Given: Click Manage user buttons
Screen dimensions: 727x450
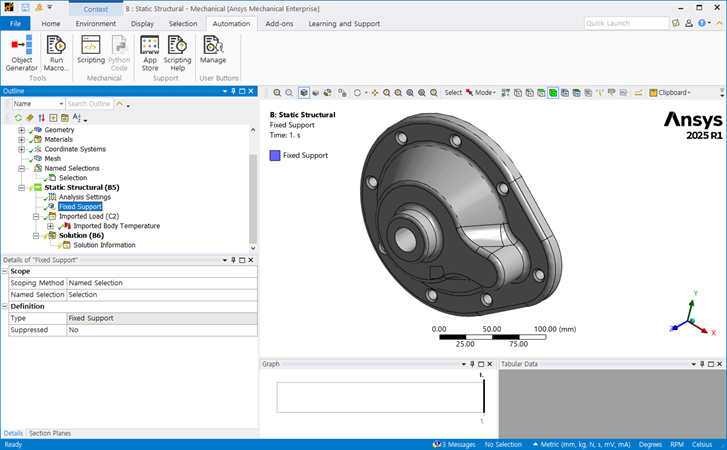Looking at the screenshot, I should pos(213,50).
